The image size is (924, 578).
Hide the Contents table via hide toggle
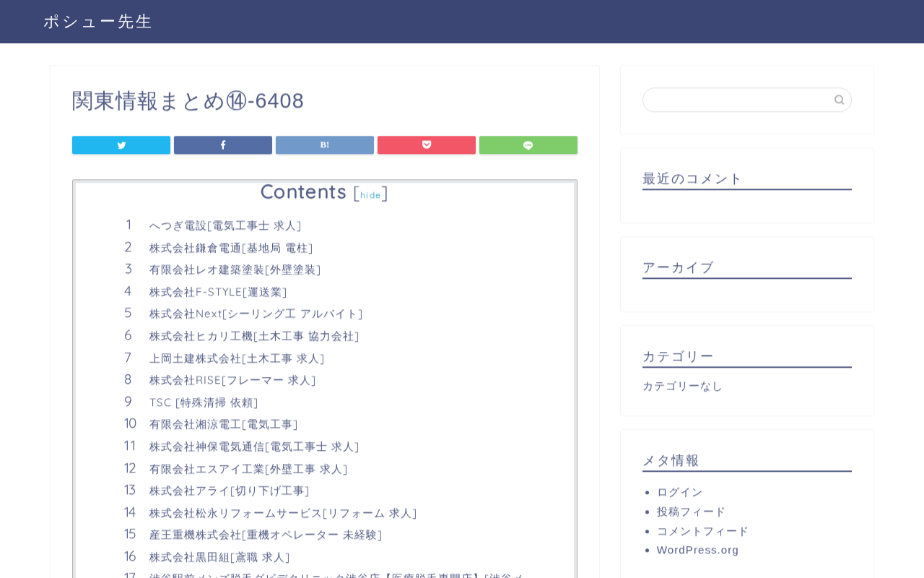[370, 195]
